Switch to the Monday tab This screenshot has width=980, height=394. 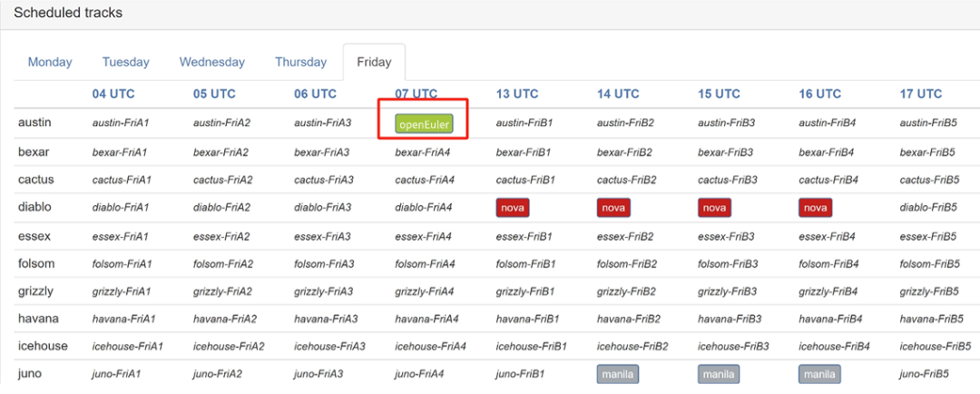(x=50, y=63)
